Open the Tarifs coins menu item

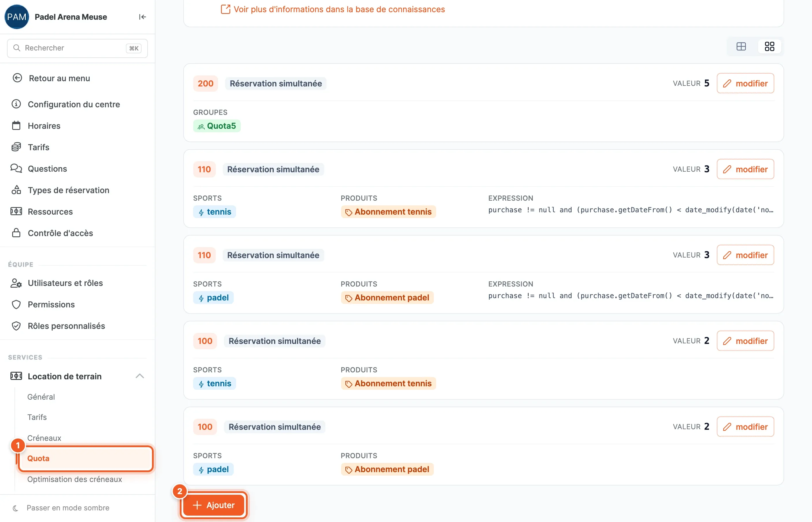(x=38, y=147)
